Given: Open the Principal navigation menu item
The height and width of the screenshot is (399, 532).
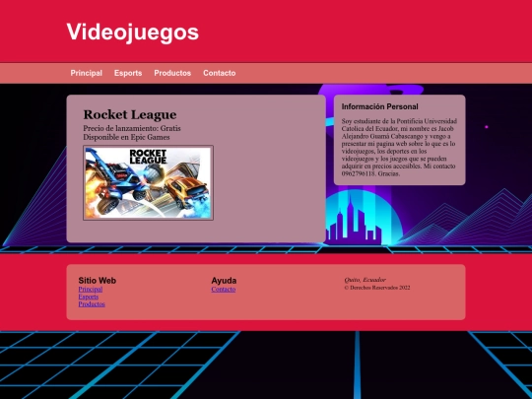Looking at the screenshot, I should pos(86,73).
